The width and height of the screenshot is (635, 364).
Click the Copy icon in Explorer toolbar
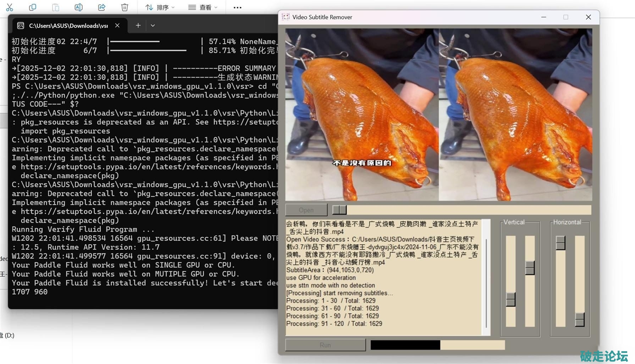click(x=33, y=7)
